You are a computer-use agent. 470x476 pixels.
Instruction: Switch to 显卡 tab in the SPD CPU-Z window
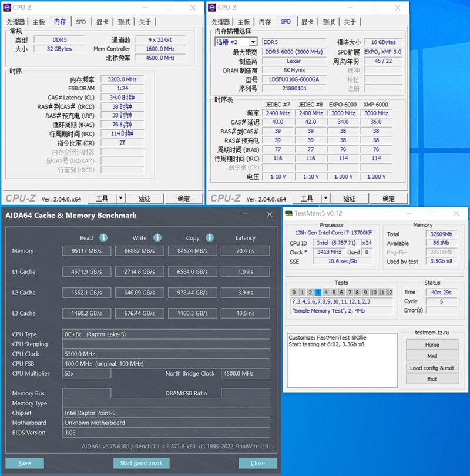coord(307,22)
